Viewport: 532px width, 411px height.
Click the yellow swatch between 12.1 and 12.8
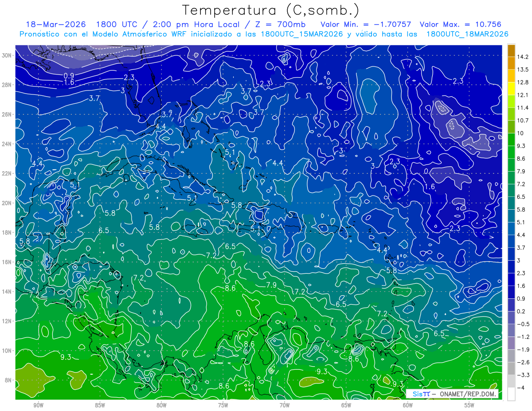(511, 89)
